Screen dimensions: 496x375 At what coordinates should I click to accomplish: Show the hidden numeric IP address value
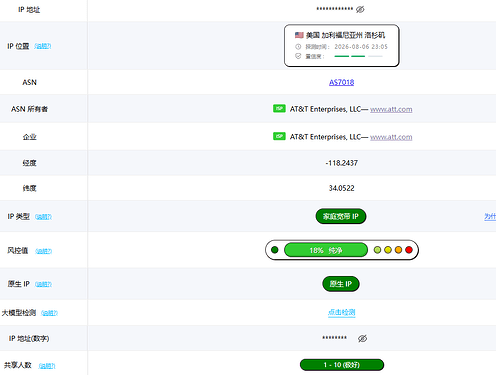coord(362,339)
